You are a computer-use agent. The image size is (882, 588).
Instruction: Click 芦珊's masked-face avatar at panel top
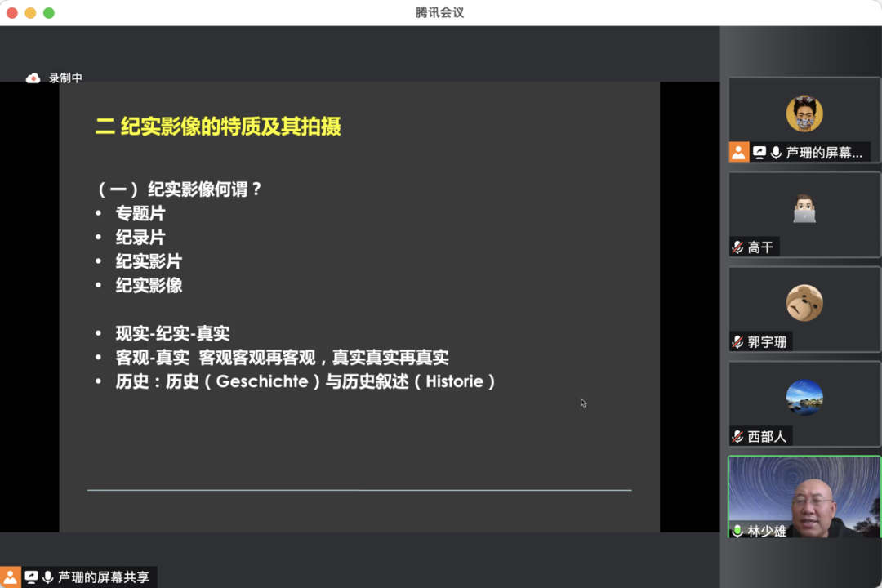tap(804, 113)
